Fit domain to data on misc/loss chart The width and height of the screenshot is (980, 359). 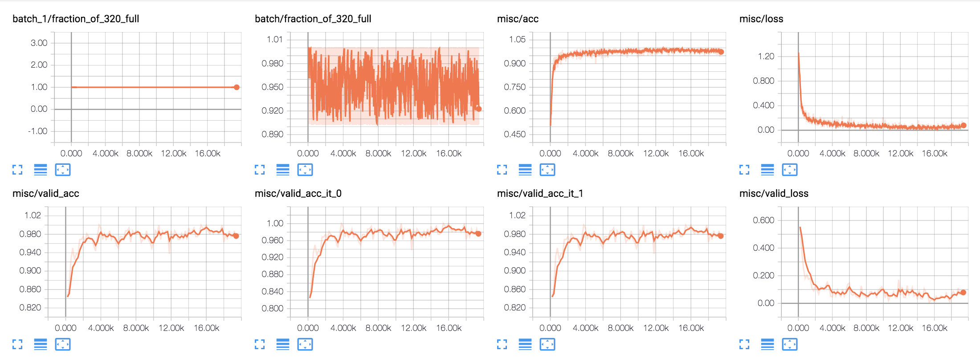(790, 170)
